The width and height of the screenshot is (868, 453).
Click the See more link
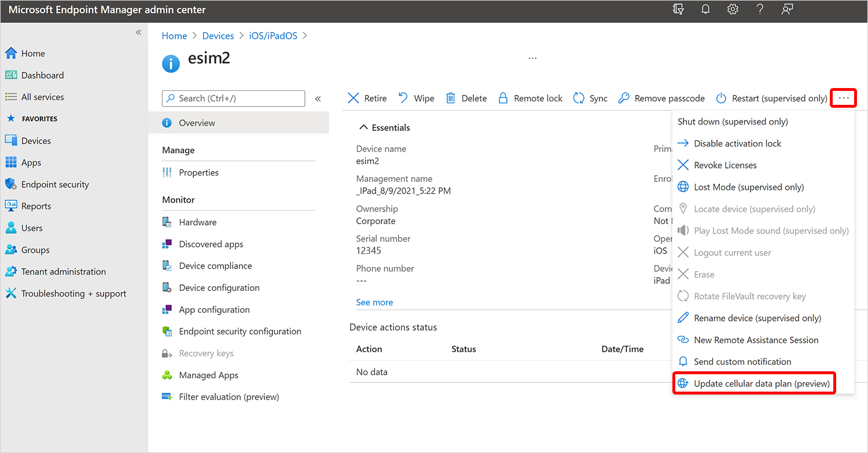(374, 302)
